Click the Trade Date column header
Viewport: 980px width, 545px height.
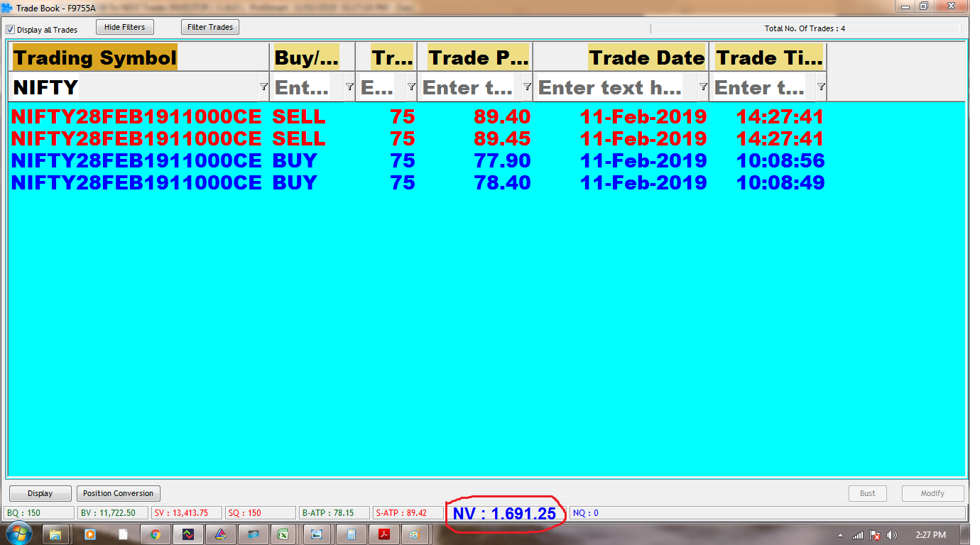[646, 57]
